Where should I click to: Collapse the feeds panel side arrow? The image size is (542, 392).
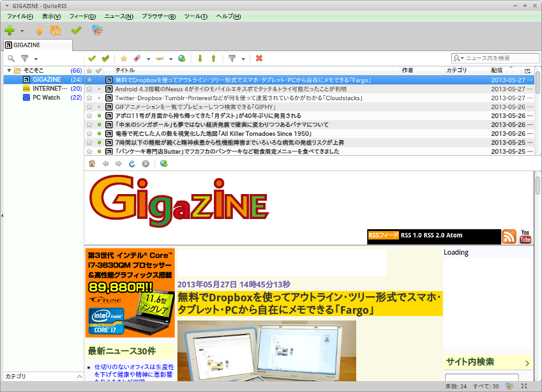[x=2, y=215]
